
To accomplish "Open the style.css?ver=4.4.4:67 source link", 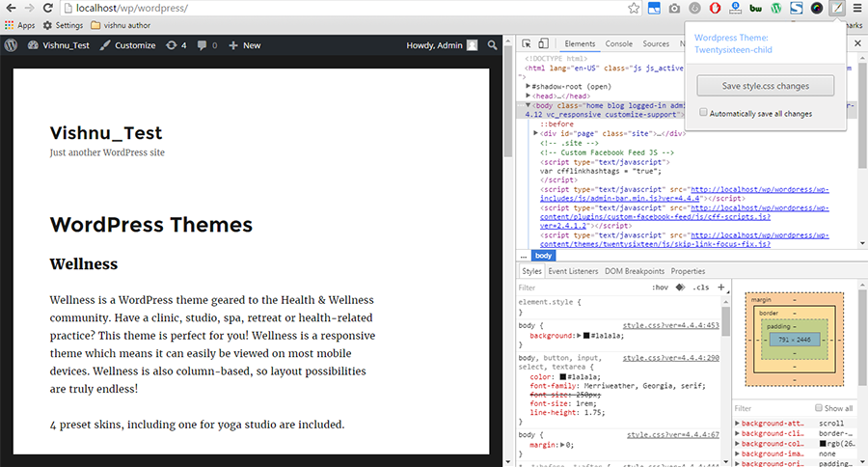I will tap(673, 435).
